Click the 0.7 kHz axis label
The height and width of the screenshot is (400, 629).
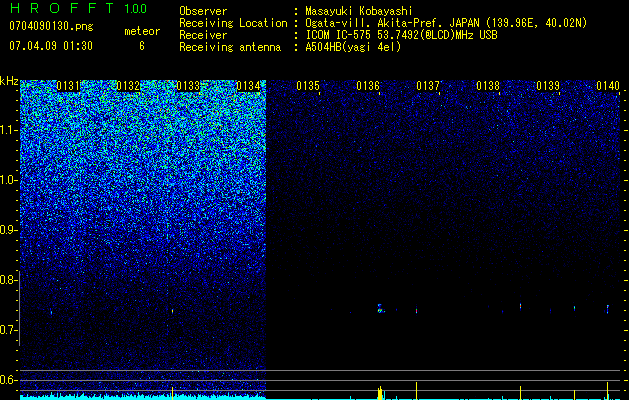pyautogui.click(x=8, y=330)
